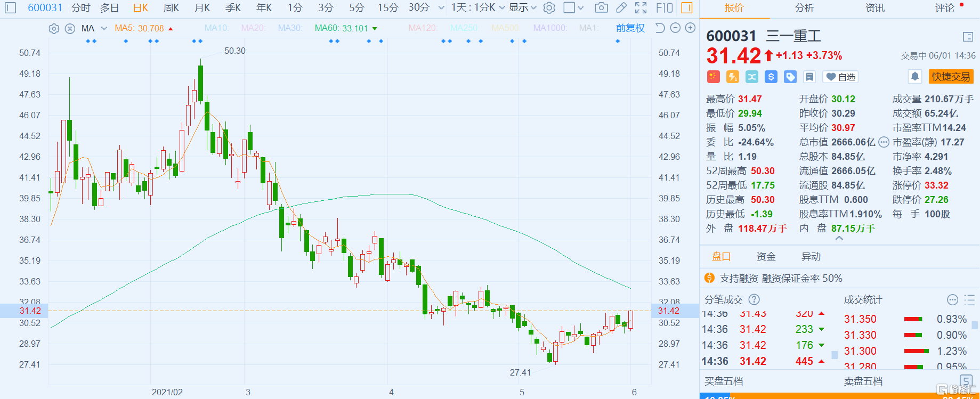Select the 15分 timeframe
This screenshot has height=399, width=980.
pos(388,7)
